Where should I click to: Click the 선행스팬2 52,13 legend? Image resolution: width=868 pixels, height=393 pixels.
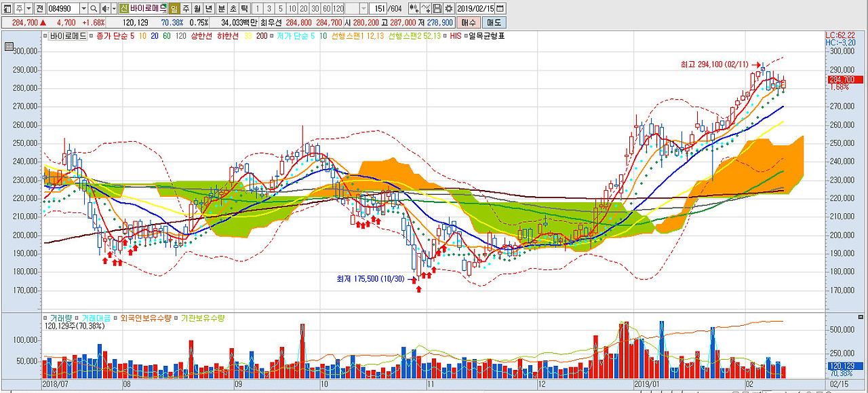(414, 36)
